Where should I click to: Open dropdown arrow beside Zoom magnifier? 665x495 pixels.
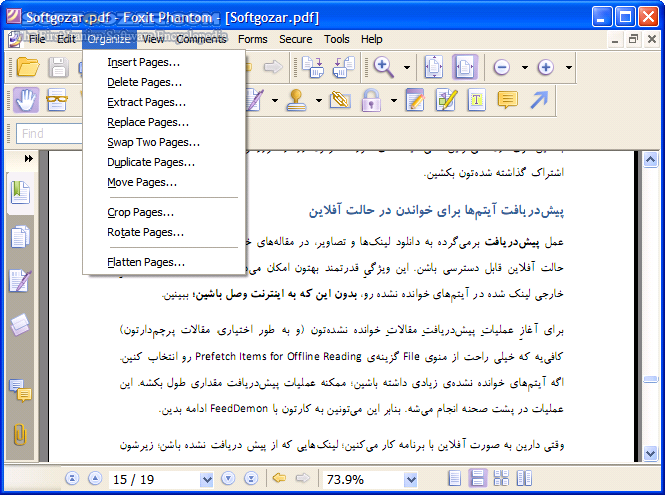tap(407, 67)
